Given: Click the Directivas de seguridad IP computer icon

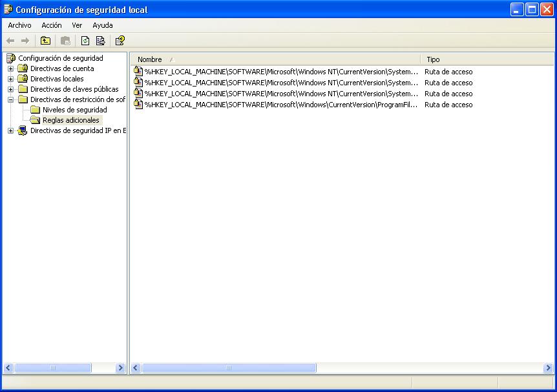Looking at the screenshot, I should (x=23, y=130).
